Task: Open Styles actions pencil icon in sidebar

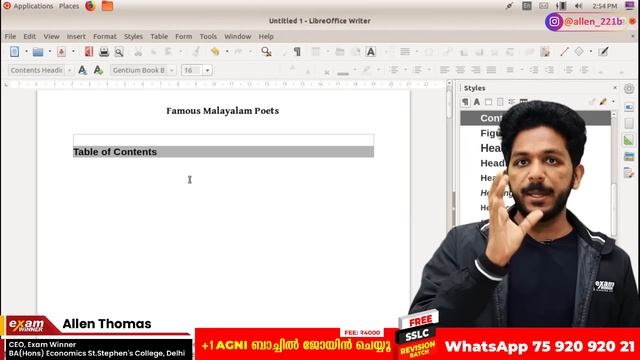Action: (x=603, y=102)
